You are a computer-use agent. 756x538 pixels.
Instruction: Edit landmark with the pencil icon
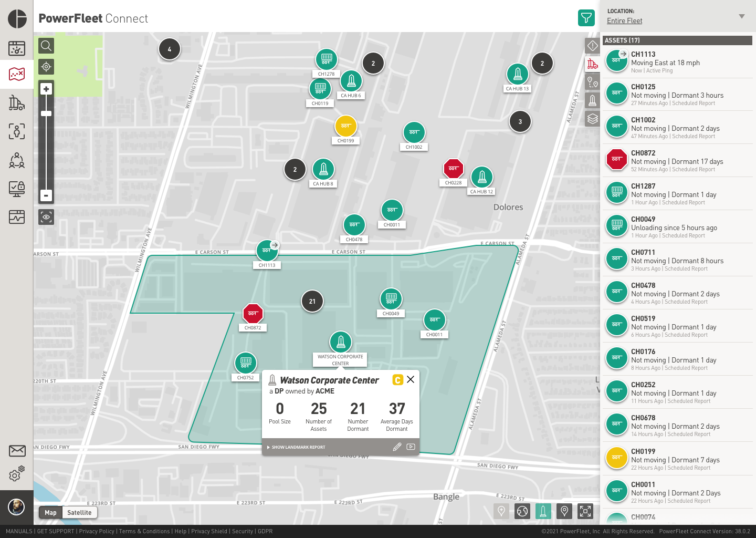pos(397,447)
